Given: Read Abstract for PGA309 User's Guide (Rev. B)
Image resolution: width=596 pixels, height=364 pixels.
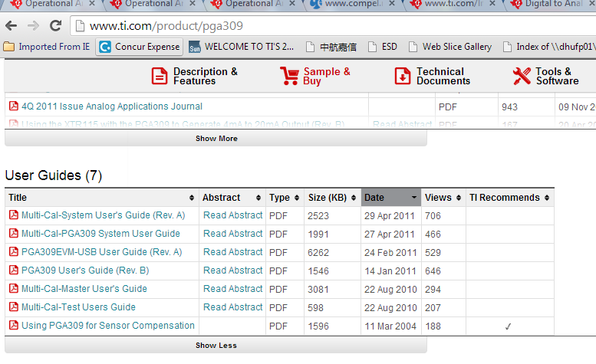Looking at the screenshot, I should 232,271.
